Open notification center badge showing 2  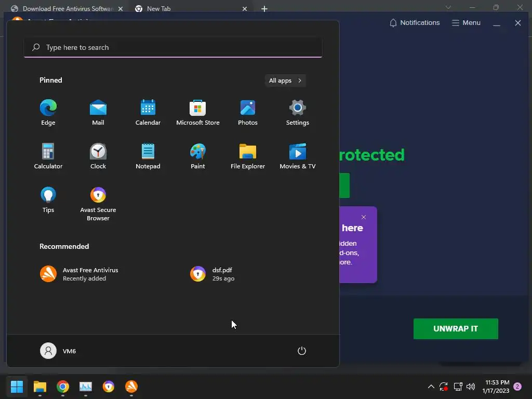[517, 387]
